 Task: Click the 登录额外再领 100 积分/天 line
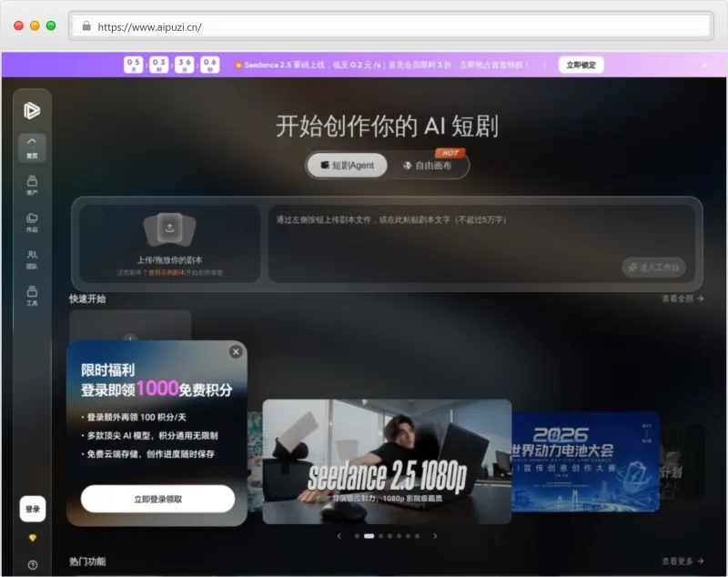(x=134, y=418)
